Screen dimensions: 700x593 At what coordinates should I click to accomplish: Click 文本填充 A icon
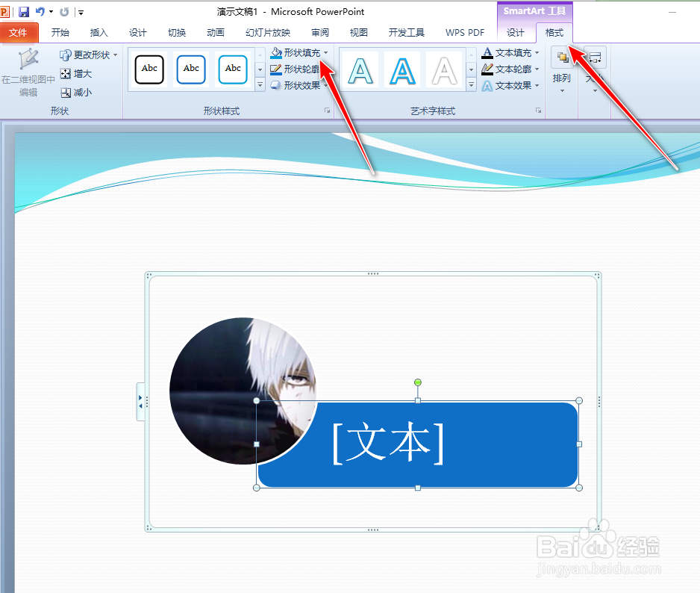[x=487, y=53]
